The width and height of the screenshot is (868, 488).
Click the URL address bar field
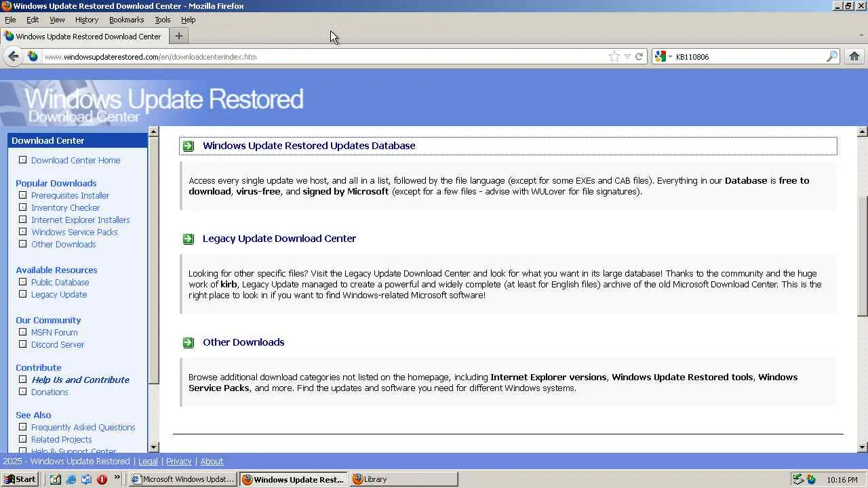coord(324,57)
